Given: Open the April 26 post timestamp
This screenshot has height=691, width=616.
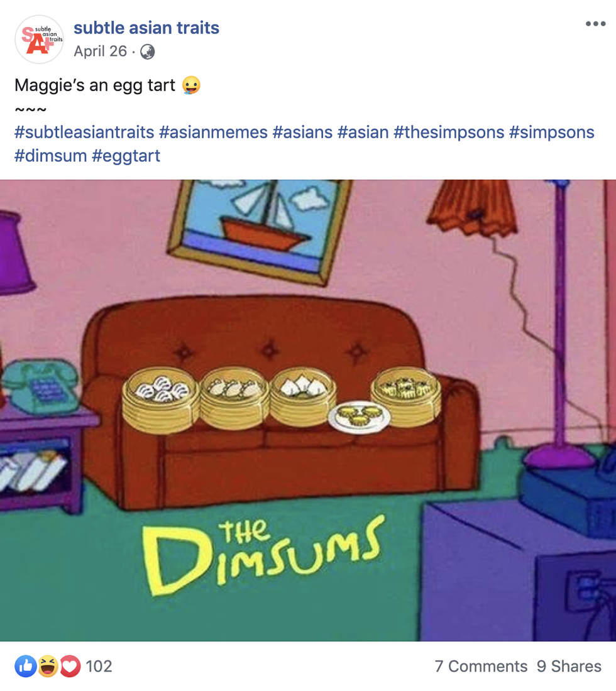Looking at the screenshot, I should click(x=100, y=51).
